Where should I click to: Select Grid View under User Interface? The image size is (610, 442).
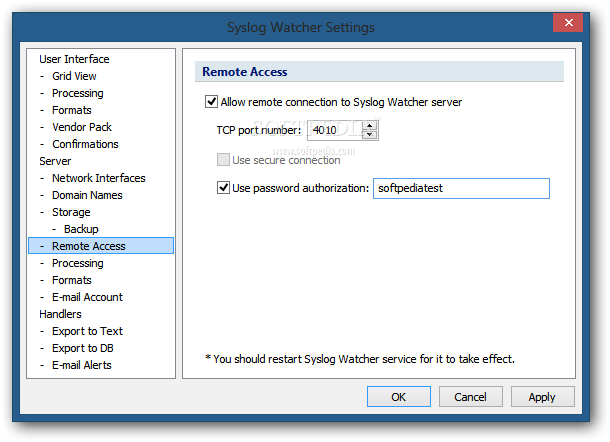(74, 76)
